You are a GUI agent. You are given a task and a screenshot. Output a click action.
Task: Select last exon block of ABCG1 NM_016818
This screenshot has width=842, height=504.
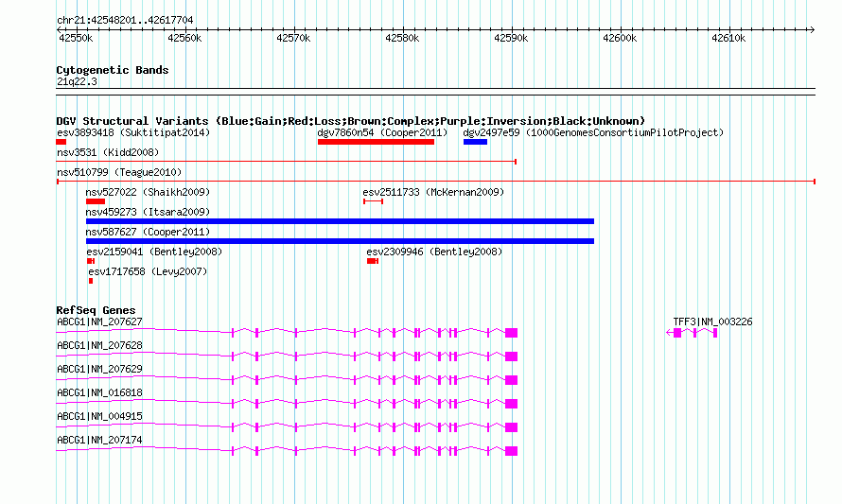tap(511, 404)
